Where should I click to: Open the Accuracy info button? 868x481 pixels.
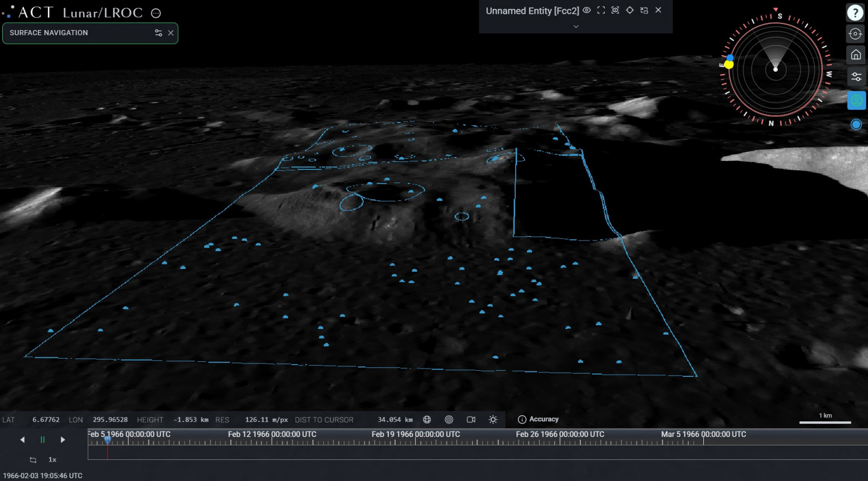pyautogui.click(x=538, y=420)
